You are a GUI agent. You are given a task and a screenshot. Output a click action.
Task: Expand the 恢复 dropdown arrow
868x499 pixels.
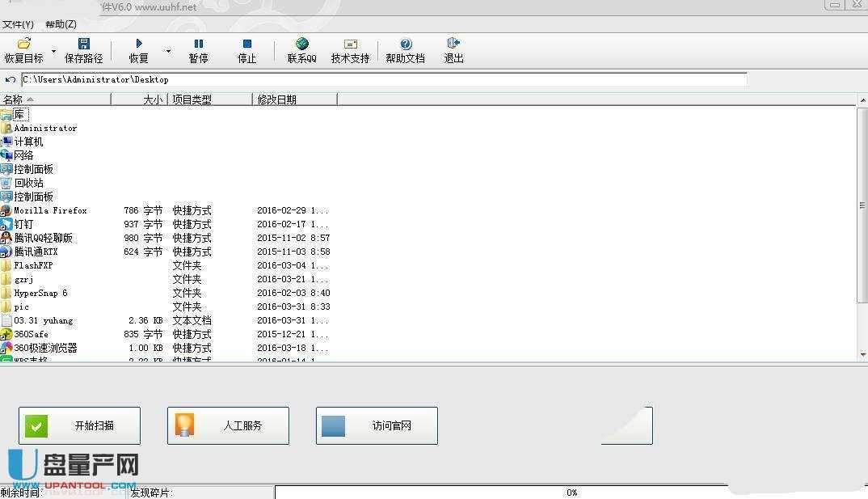[x=168, y=51]
